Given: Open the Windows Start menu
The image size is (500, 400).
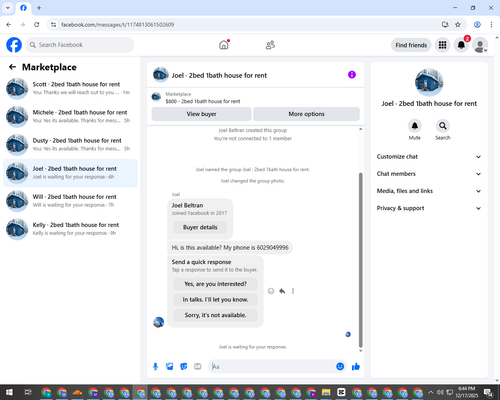Looking at the screenshot, I should [9, 392].
